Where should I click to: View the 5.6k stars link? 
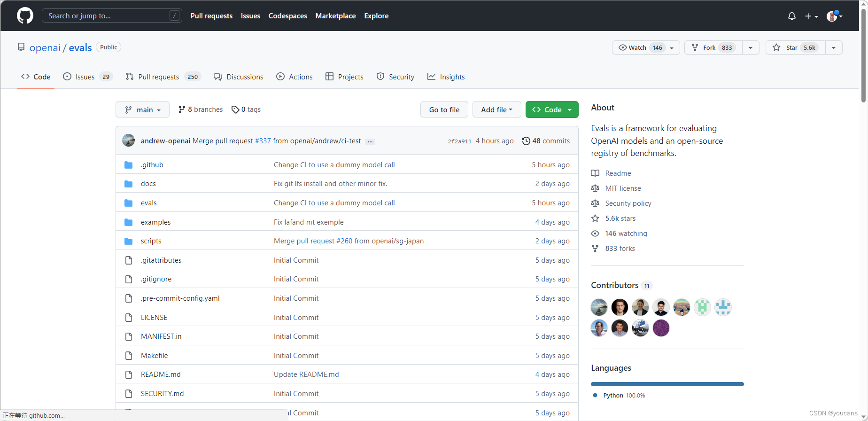click(x=613, y=218)
